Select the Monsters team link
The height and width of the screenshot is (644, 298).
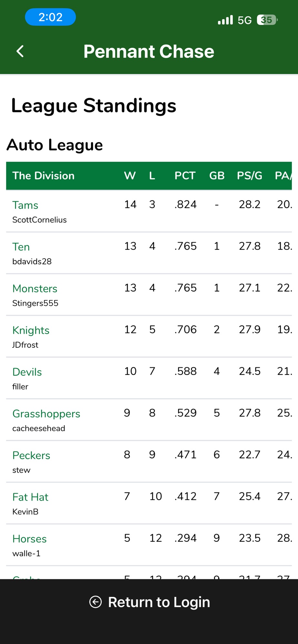click(x=35, y=289)
